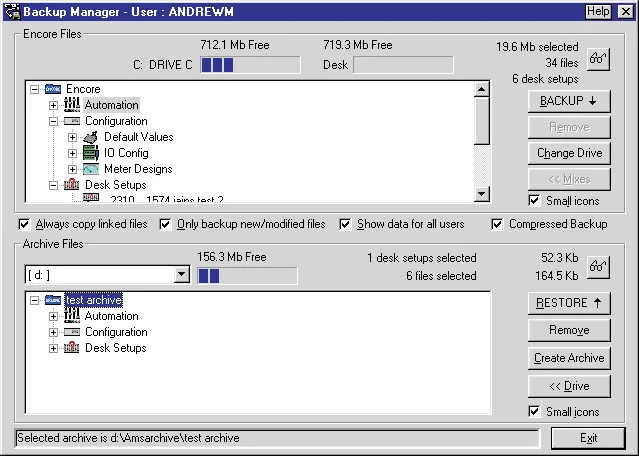The image size is (639, 456).
Task: Click the << Drive button
Action: coord(569,386)
